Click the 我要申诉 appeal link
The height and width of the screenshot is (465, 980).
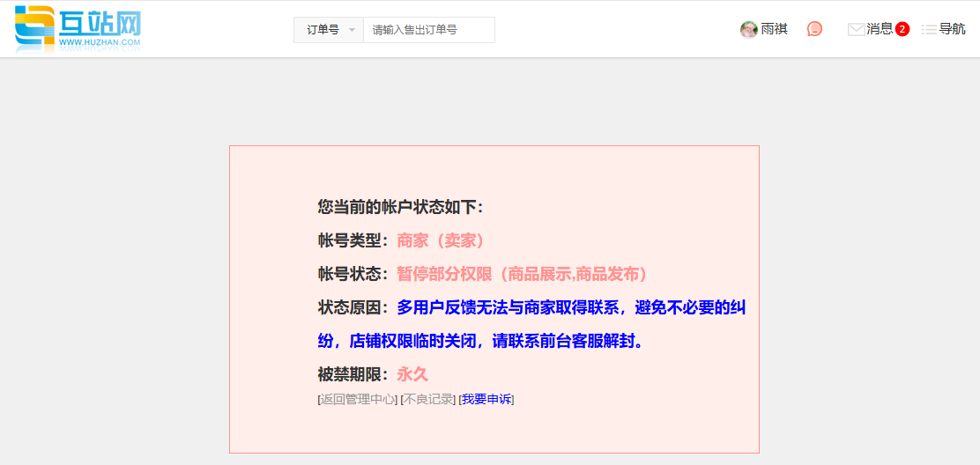[486, 400]
